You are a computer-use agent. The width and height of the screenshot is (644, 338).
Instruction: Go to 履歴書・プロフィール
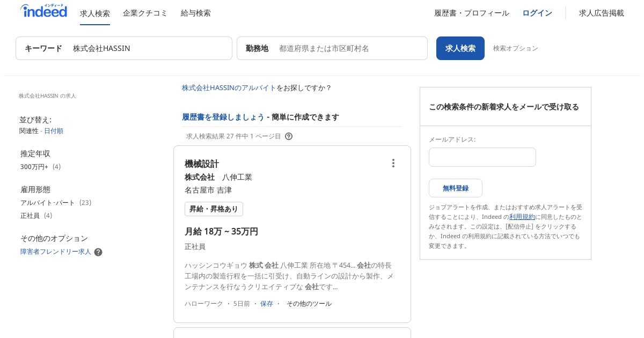click(472, 13)
